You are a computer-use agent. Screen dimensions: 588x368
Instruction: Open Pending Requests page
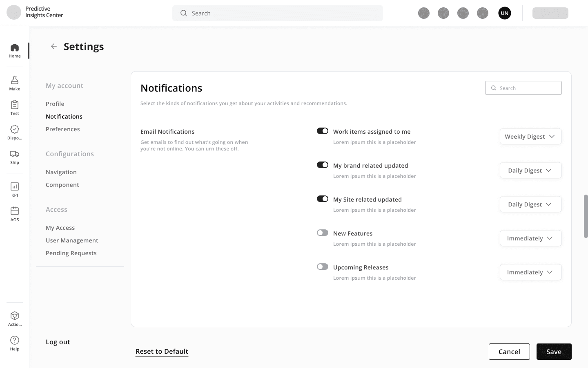click(71, 253)
